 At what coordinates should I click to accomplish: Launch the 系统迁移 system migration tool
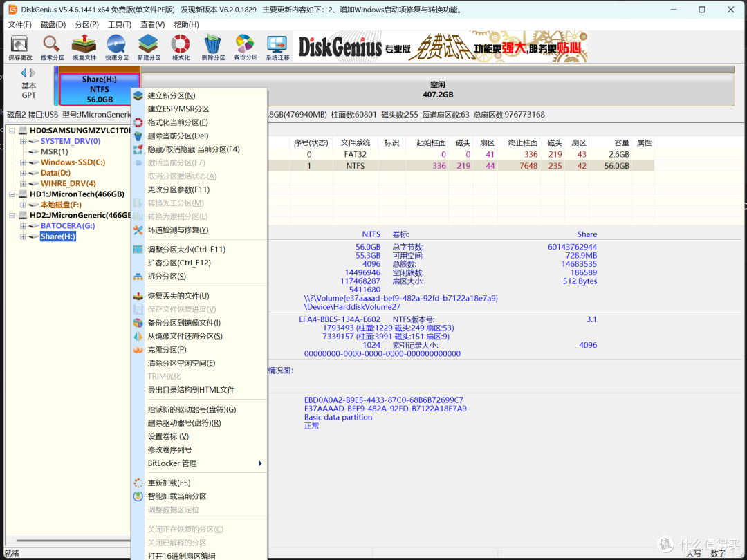[x=277, y=48]
